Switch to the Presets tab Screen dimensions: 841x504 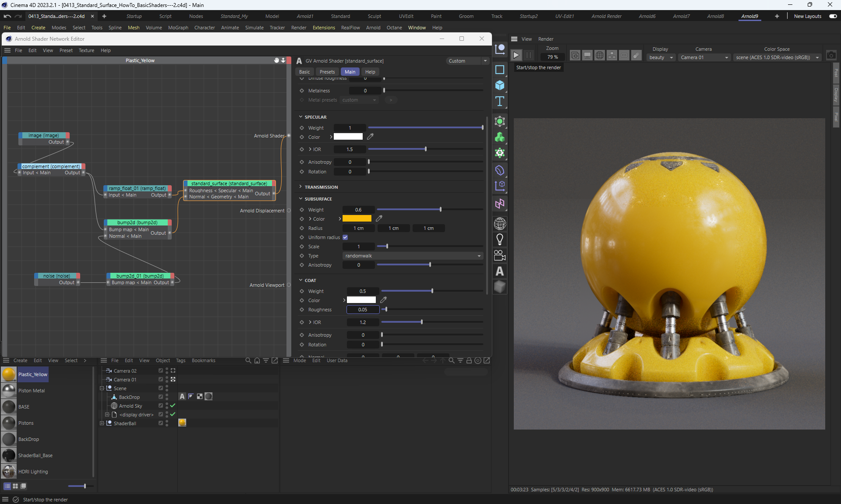[327, 72]
